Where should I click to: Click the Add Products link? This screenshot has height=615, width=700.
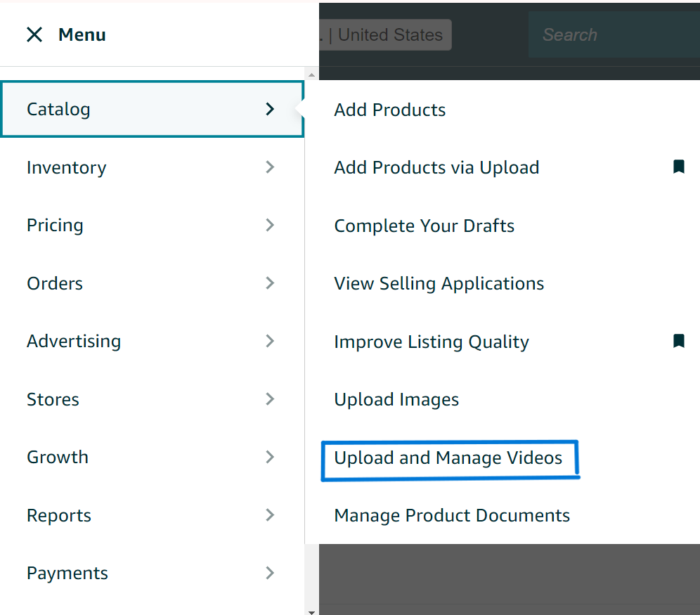tap(389, 110)
